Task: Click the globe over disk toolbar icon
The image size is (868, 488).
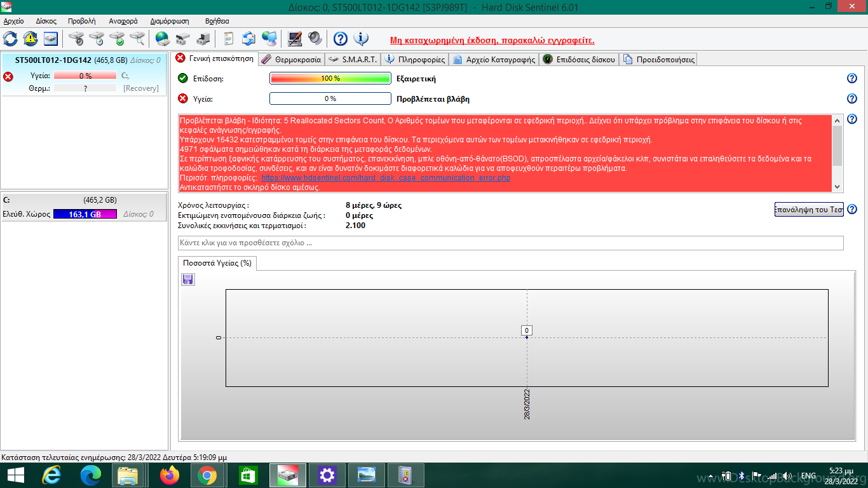Action: (x=163, y=39)
